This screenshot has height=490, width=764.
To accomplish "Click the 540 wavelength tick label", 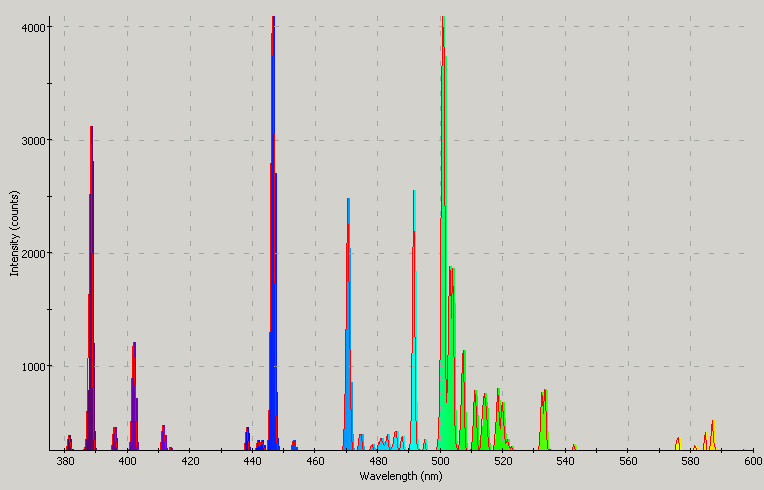I will tap(565, 461).
